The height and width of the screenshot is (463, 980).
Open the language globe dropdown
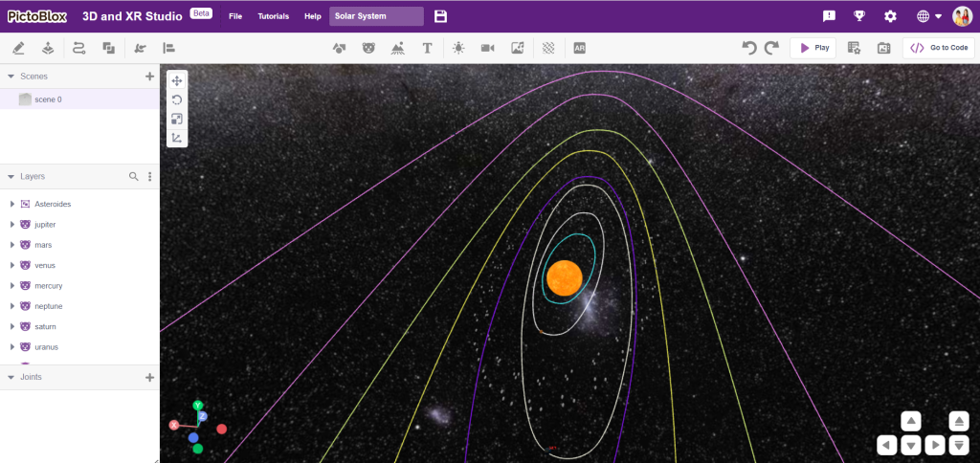pos(928,16)
